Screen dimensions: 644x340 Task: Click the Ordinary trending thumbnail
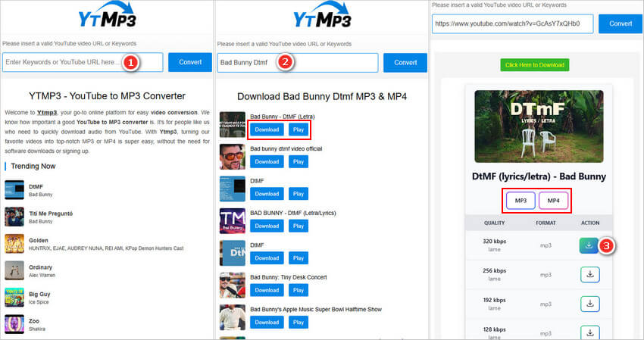[x=14, y=270]
